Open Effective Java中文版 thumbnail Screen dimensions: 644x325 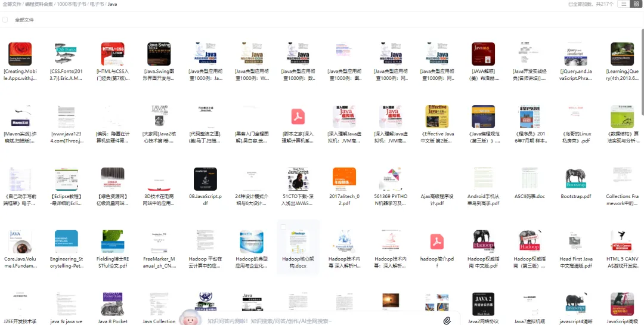pyautogui.click(x=437, y=116)
